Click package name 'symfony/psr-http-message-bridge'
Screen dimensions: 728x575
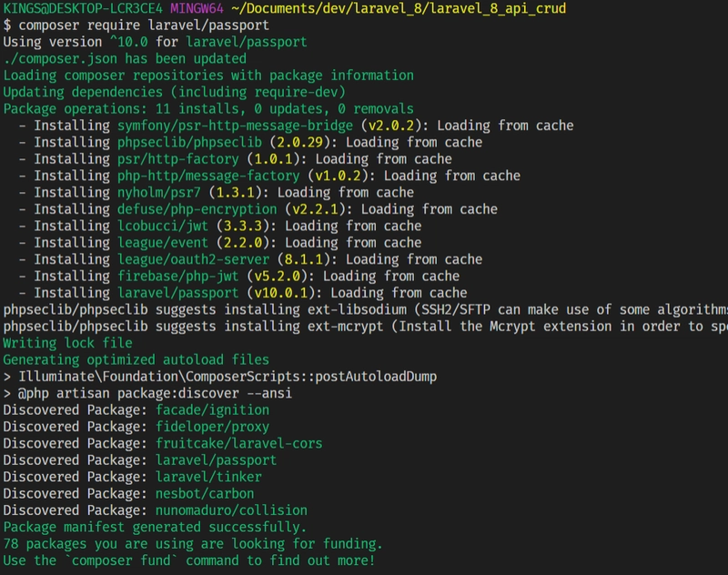235,126
